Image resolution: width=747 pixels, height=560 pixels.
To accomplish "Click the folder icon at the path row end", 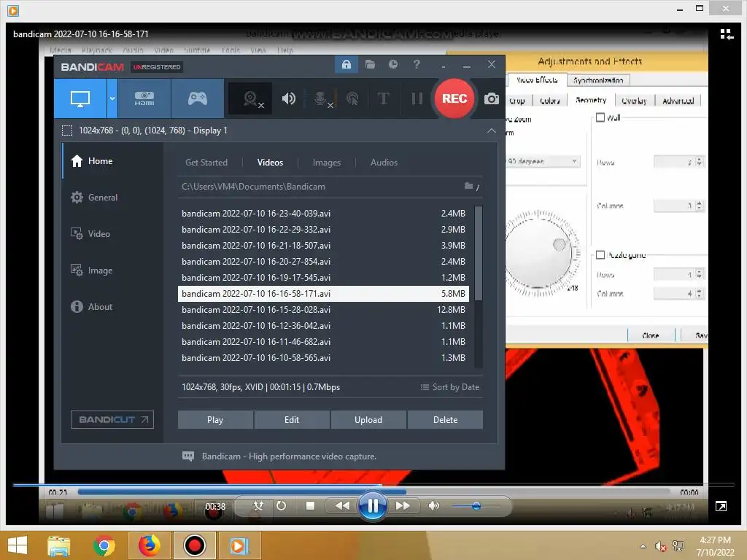I will (x=469, y=186).
